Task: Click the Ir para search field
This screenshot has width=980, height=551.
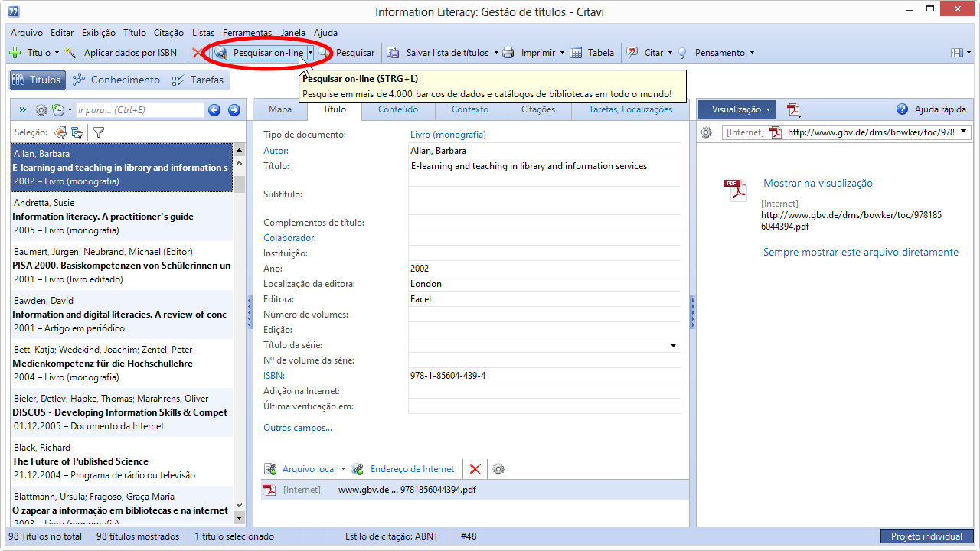Action: pyautogui.click(x=139, y=110)
